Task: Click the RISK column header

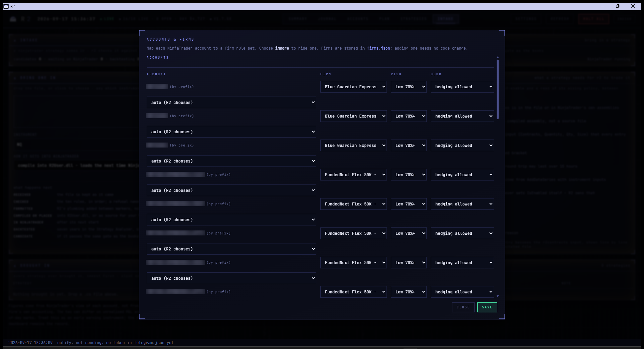Action: click(396, 74)
